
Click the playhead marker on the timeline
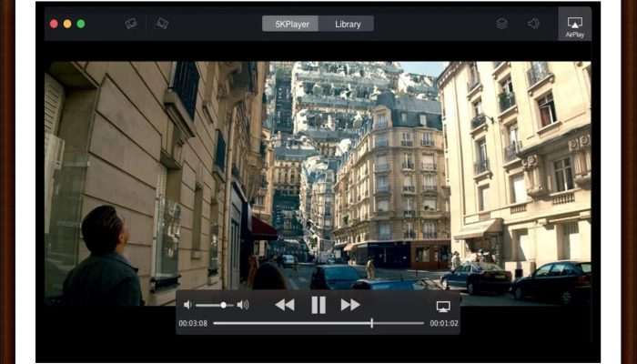[x=371, y=323]
